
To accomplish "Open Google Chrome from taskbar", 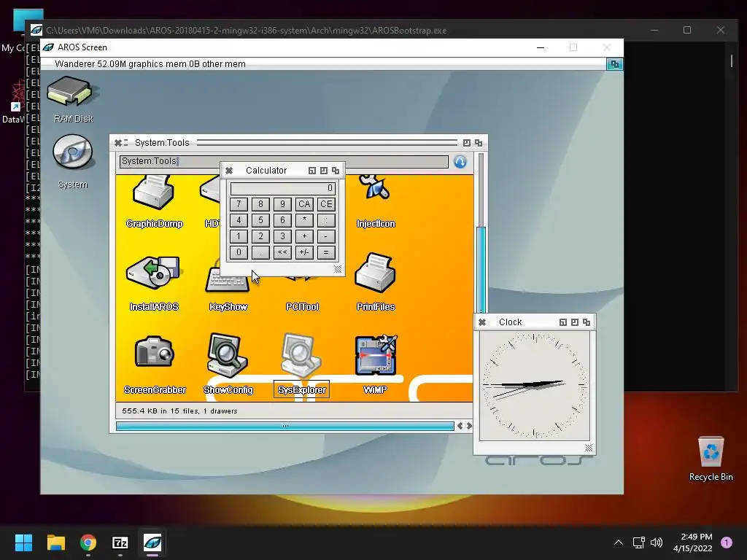I will tap(88, 542).
